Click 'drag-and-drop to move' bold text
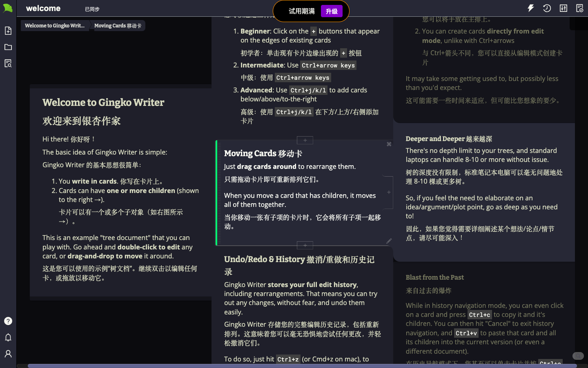 tap(105, 256)
